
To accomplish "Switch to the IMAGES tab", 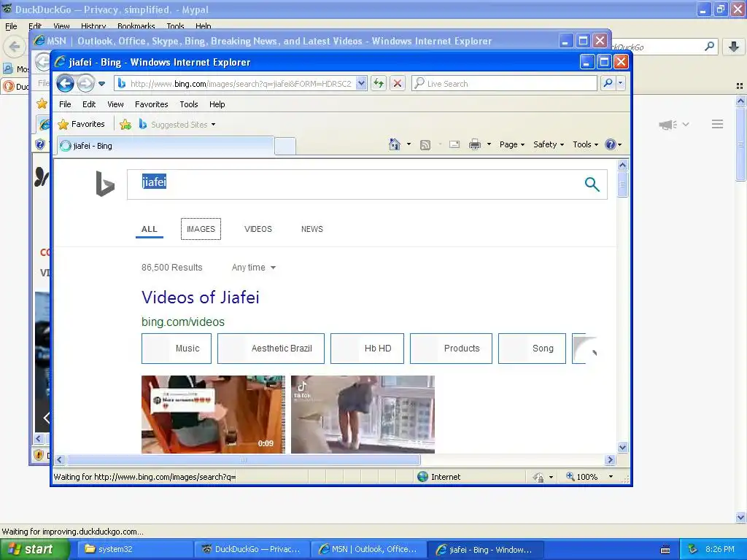I will (201, 229).
